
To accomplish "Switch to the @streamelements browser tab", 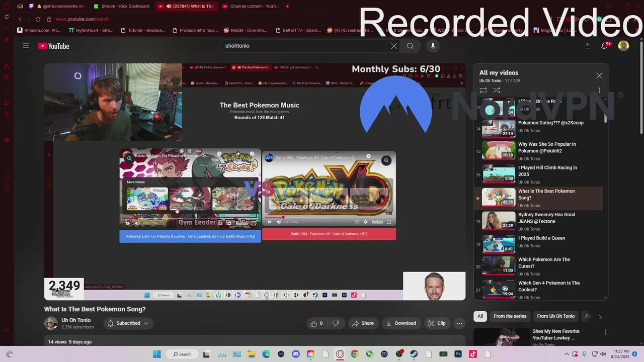I will (x=60, y=6).
